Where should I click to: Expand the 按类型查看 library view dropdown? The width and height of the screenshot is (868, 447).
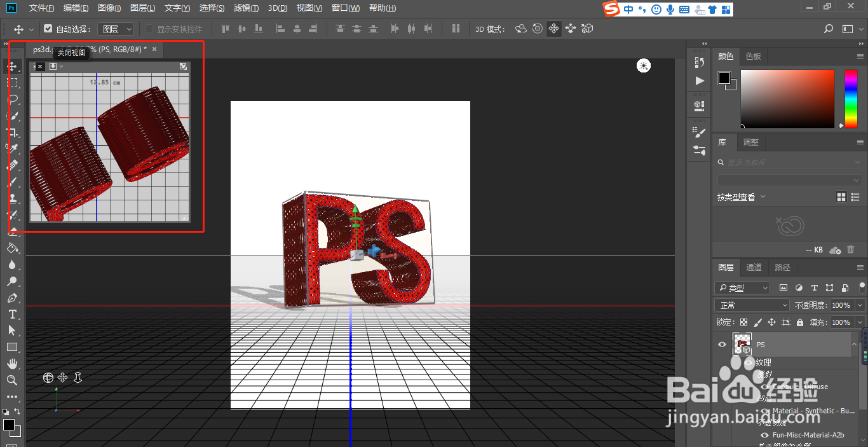(742, 197)
